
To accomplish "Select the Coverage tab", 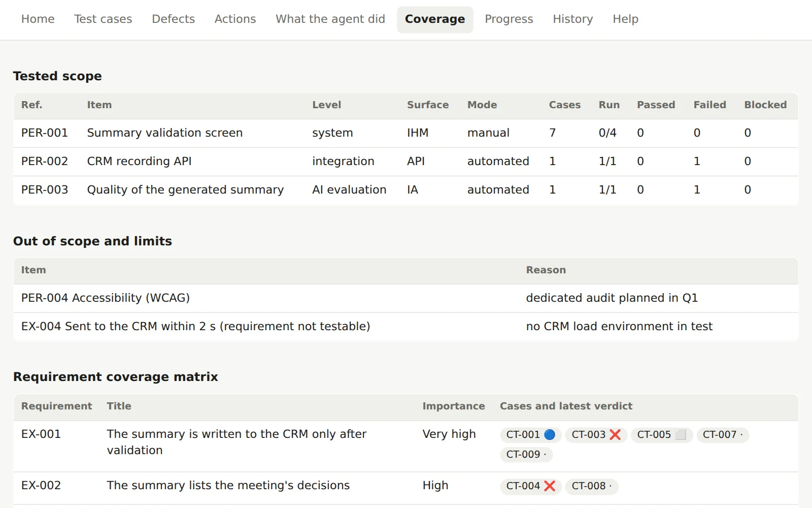I will [435, 19].
